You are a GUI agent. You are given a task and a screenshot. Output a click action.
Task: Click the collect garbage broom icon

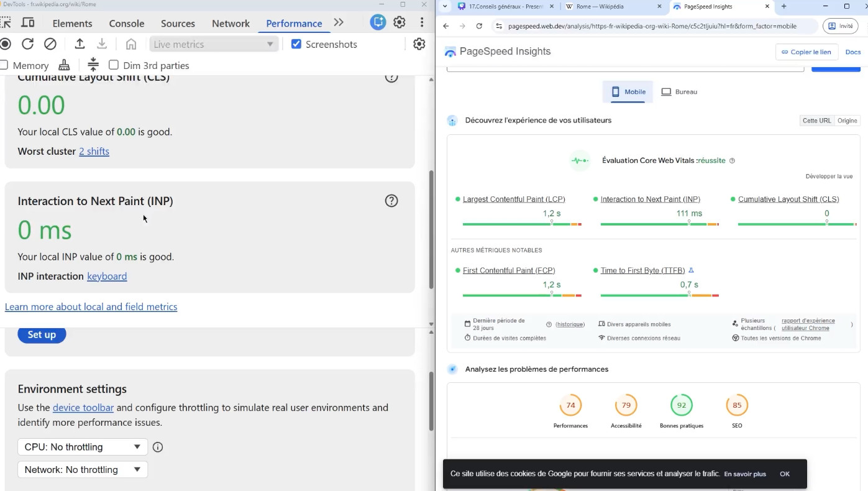(64, 65)
